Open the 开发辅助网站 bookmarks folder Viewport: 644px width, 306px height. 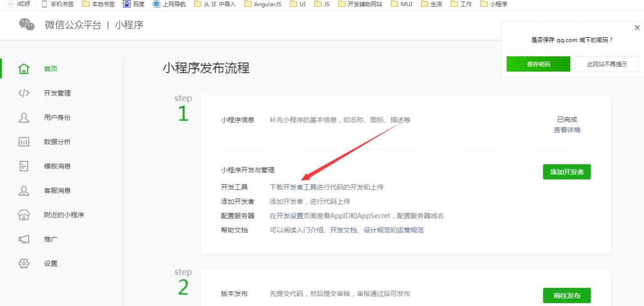tap(360, 4)
